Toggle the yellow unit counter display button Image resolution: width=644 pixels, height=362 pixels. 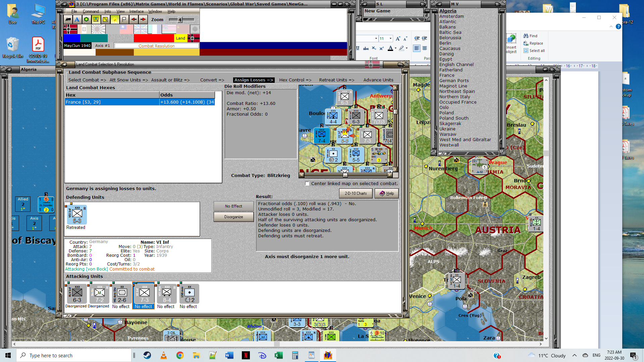coord(96,19)
